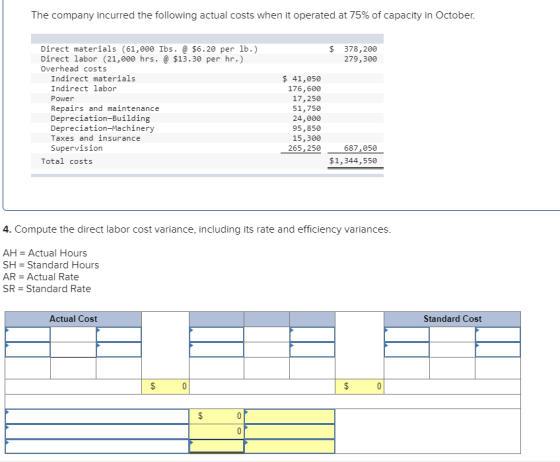Click first-row center cell in middle section
The height and width of the screenshot is (462, 560).
pyautogui.click(x=267, y=335)
